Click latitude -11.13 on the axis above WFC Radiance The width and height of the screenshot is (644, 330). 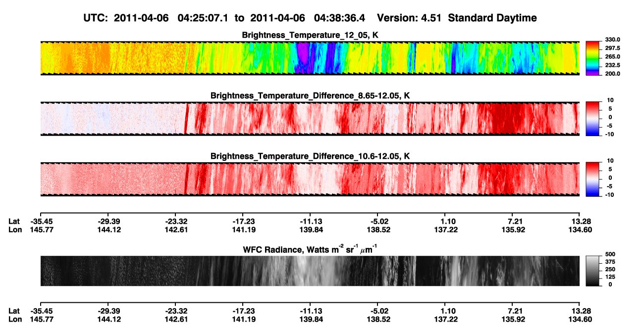tap(310, 221)
